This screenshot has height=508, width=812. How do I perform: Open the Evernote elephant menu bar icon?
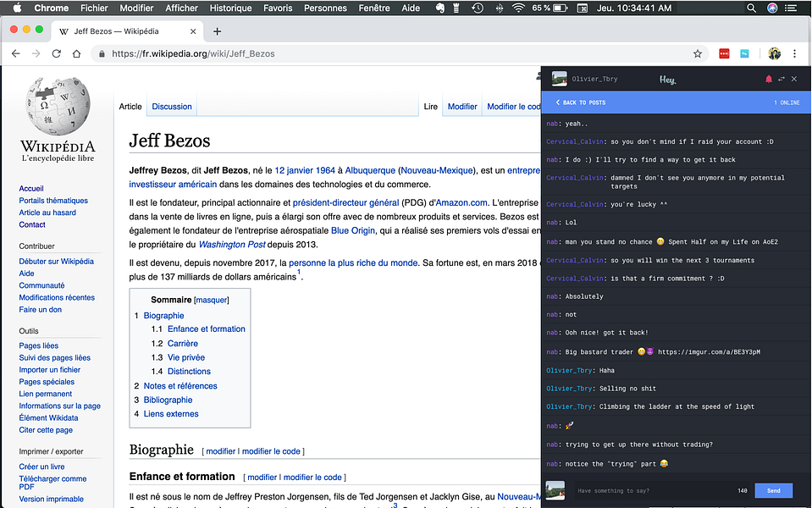(439, 8)
